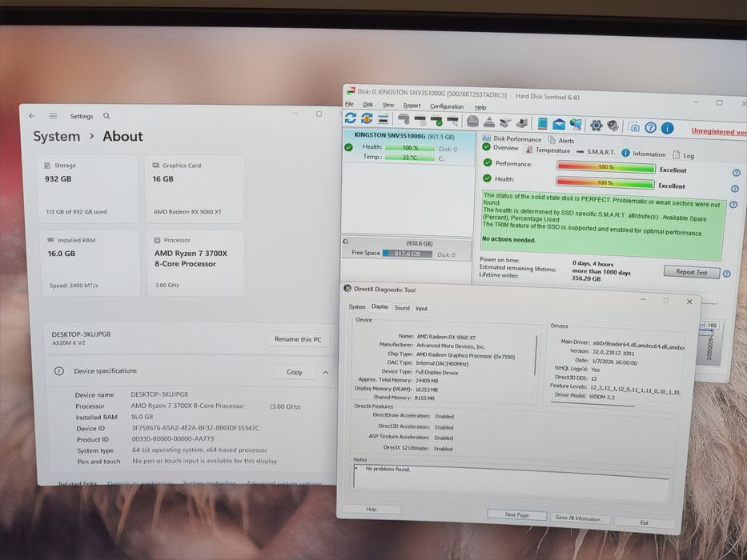
Task: Open the Disk menu in Hard Disk Sentinel
Action: 367,104
